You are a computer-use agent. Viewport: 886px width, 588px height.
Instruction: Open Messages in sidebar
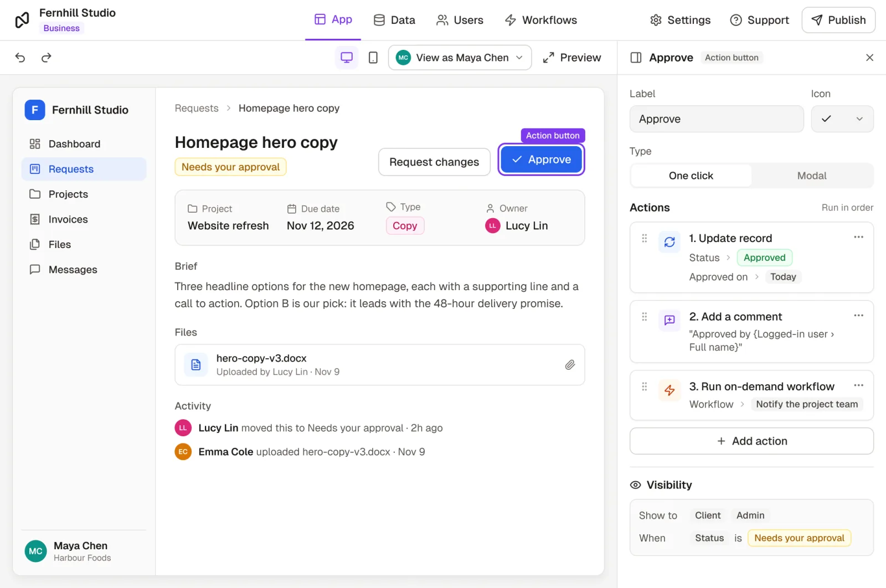pos(84,270)
